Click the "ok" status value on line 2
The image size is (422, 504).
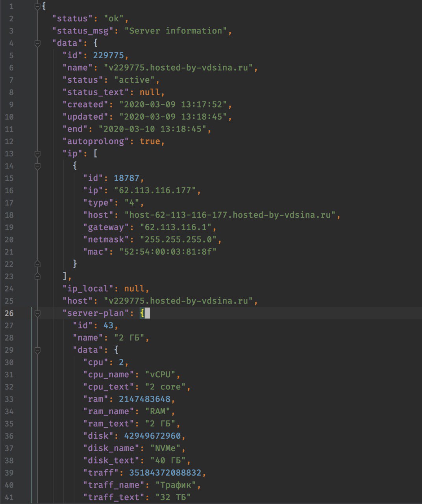[x=114, y=19]
